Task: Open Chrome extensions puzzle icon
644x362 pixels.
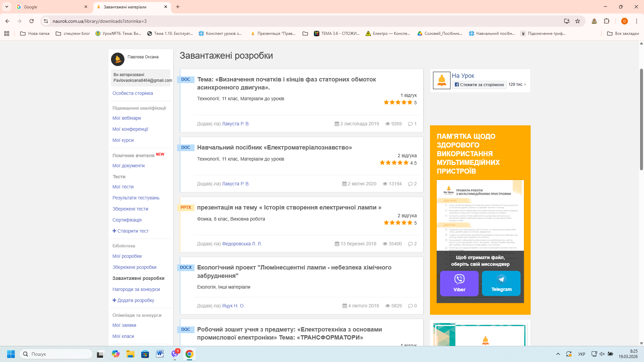Action: [x=606, y=21]
